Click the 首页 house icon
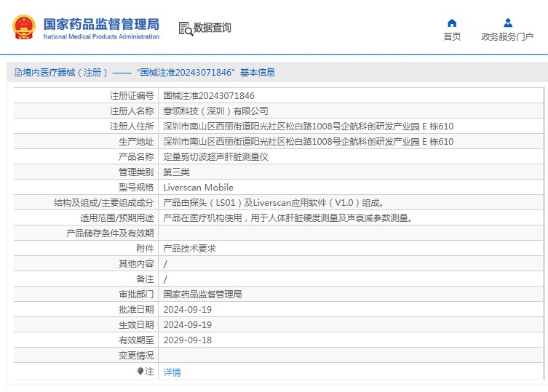Image resolution: width=548 pixels, height=392 pixels. (x=452, y=23)
